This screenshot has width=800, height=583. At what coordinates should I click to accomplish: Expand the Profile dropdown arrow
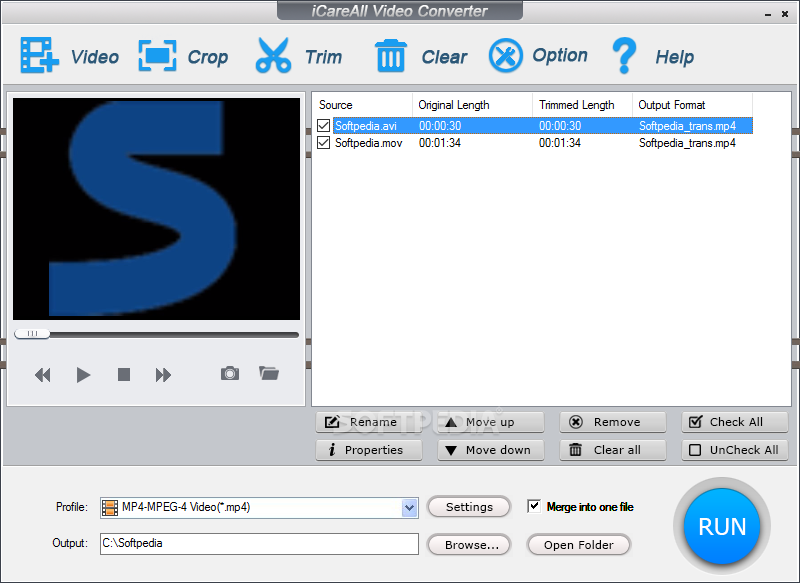coord(409,508)
